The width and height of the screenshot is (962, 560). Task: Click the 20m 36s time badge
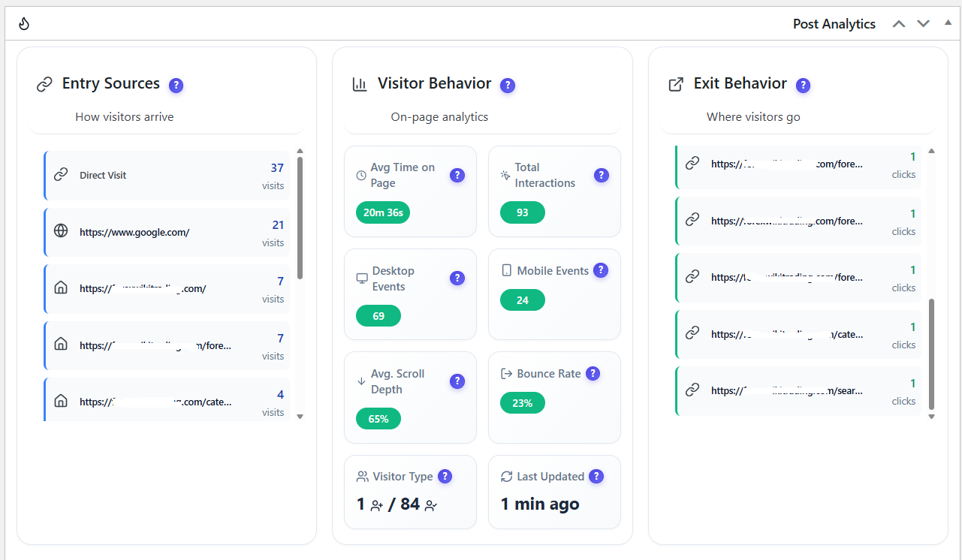[383, 212]
